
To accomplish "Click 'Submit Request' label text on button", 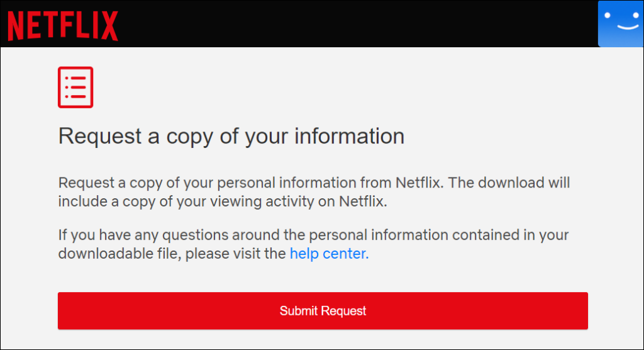I will point(323,311).
